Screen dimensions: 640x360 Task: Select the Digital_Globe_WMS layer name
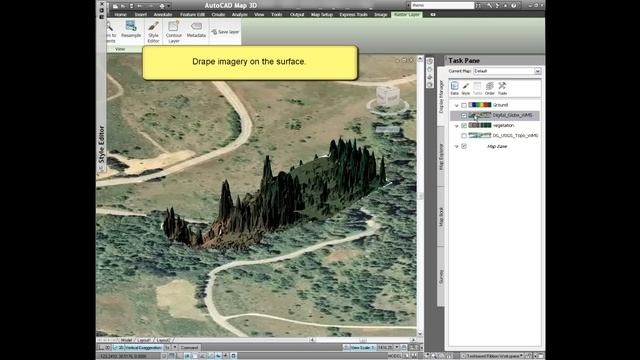512,116
